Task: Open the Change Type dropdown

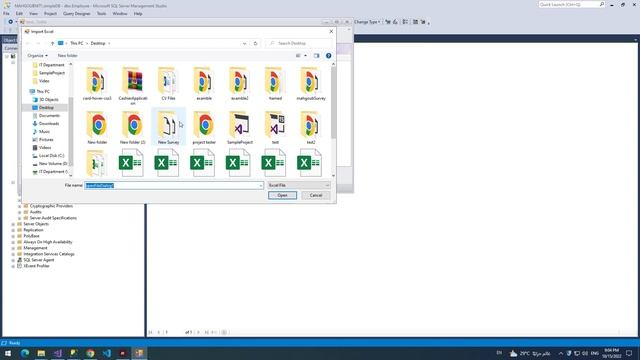Action: [x=367, y=22]
